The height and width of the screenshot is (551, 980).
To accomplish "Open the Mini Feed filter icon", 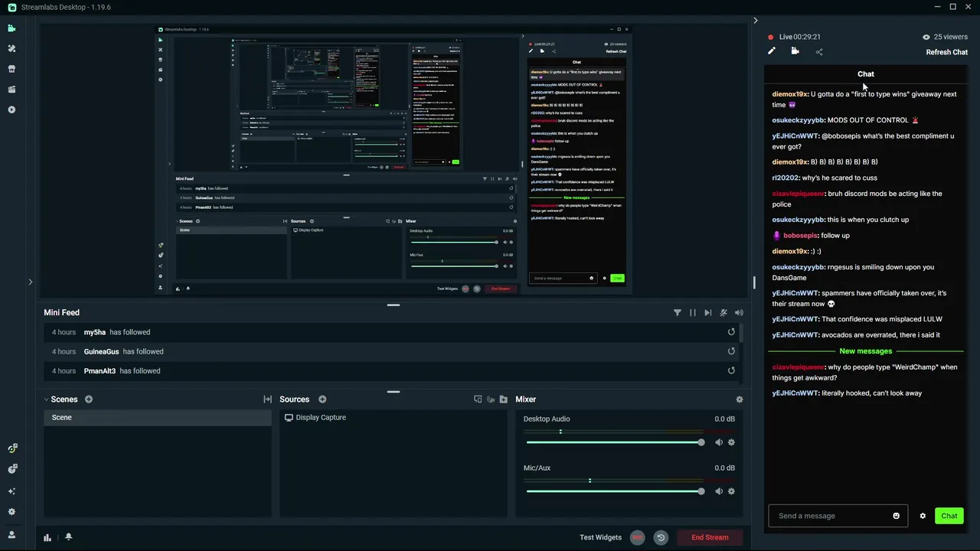I will (677, 312).
